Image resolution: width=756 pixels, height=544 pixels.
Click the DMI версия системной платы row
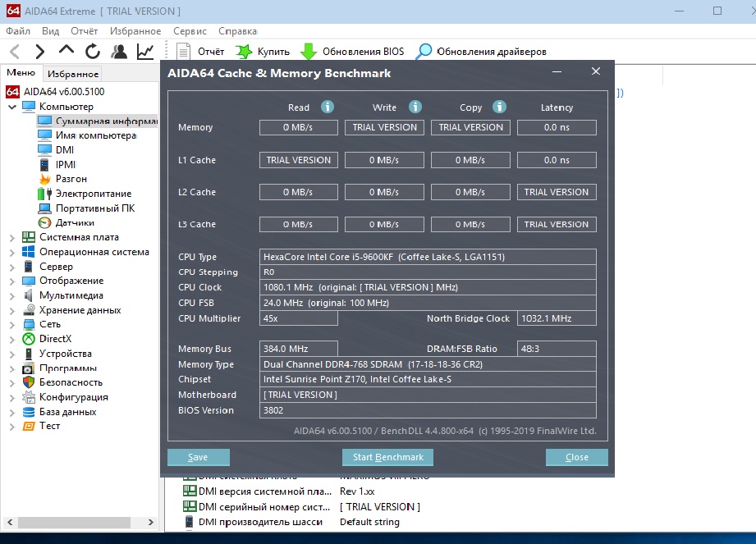click(279, 491)
